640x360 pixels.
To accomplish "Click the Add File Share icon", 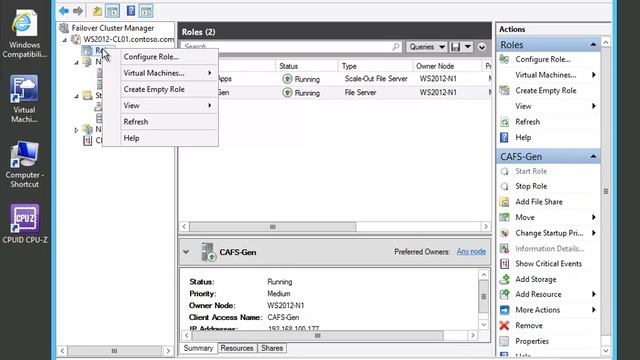I will coord(504,202).
